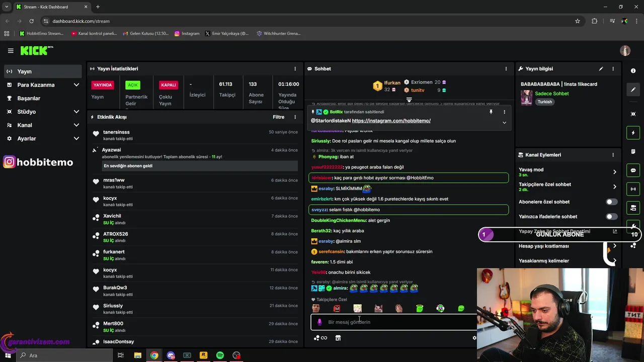Image resolution: width=644 pixels, height=362 pixels.
Task: Toggle the chat bubble icon in right sidebar
Action: 633,170
